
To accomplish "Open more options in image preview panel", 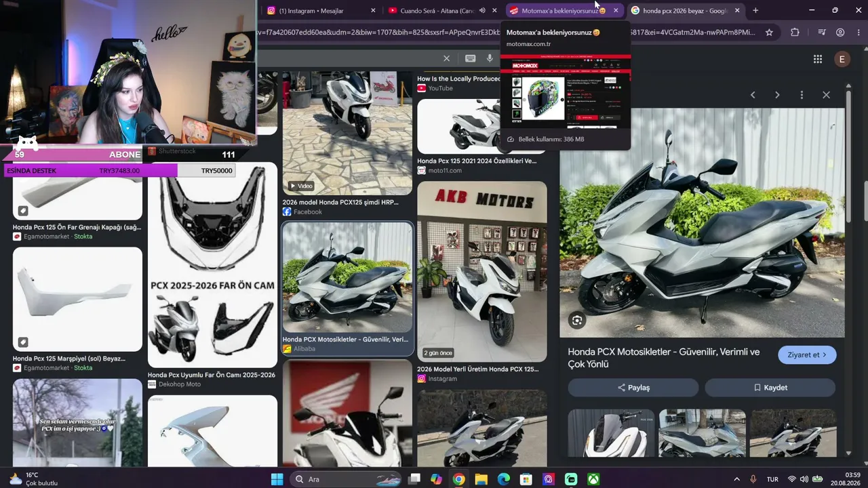I will pos(802,95).
